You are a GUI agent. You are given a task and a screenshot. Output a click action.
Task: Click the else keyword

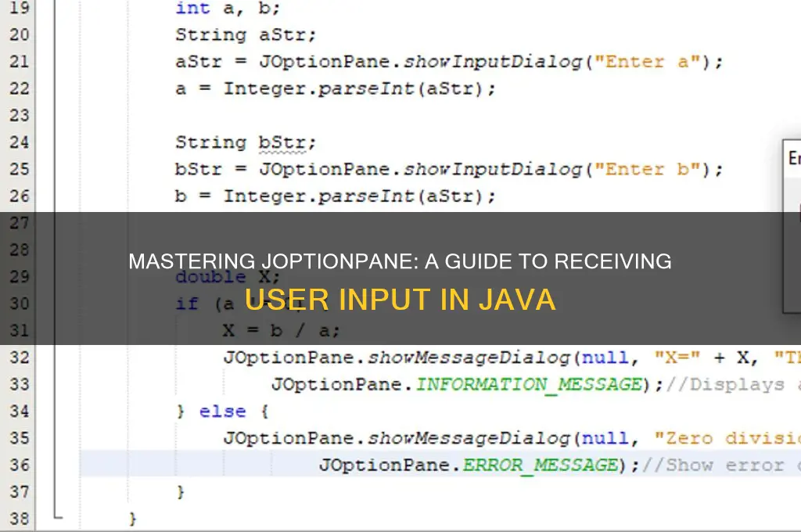(x=222, y=412)
